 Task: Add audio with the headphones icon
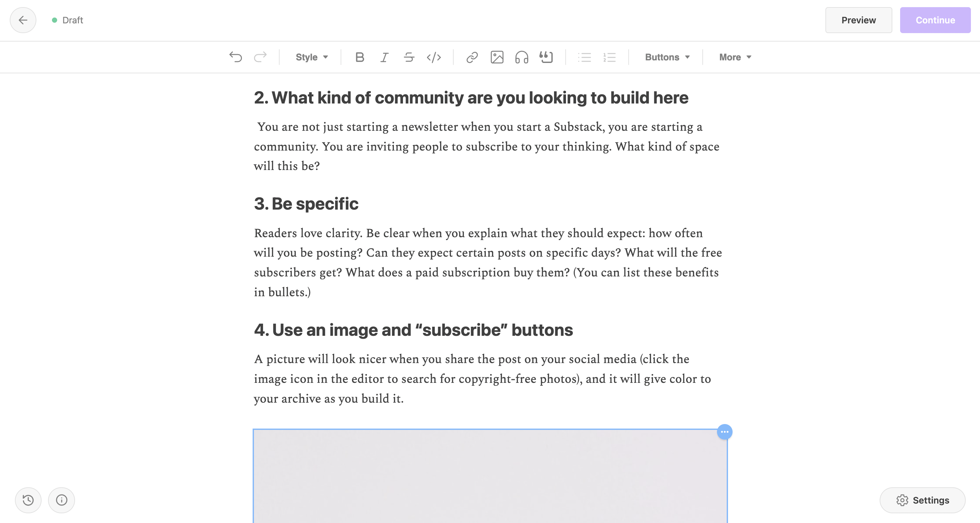tap(521, 57)
